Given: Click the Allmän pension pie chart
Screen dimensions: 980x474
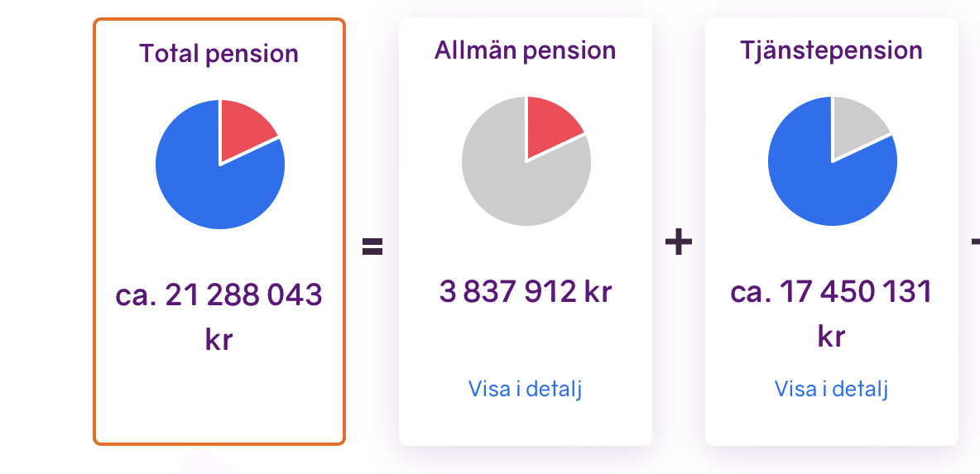Looking at the screenshot, I should 526,161.
